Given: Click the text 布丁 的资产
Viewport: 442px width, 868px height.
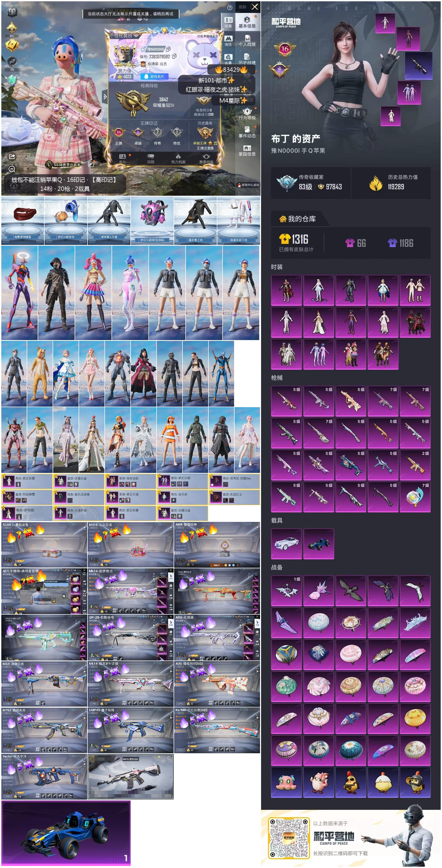Looking at the screenshot, I should point(295,139).
